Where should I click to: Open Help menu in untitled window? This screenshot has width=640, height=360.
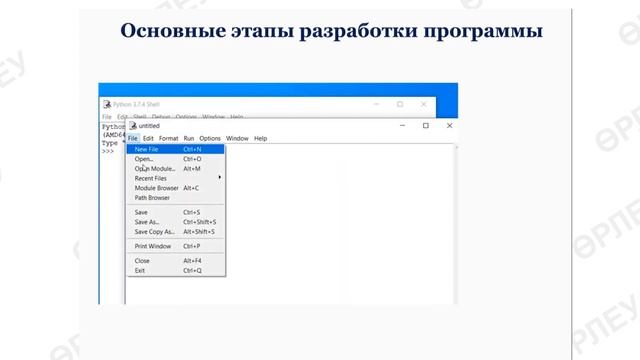click(x=260, y=138)
